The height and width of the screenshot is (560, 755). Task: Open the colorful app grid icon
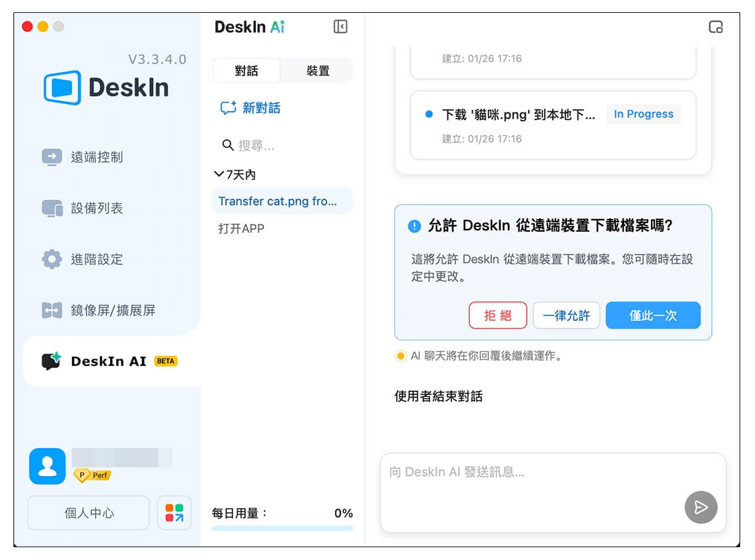(x=174, y=512)
